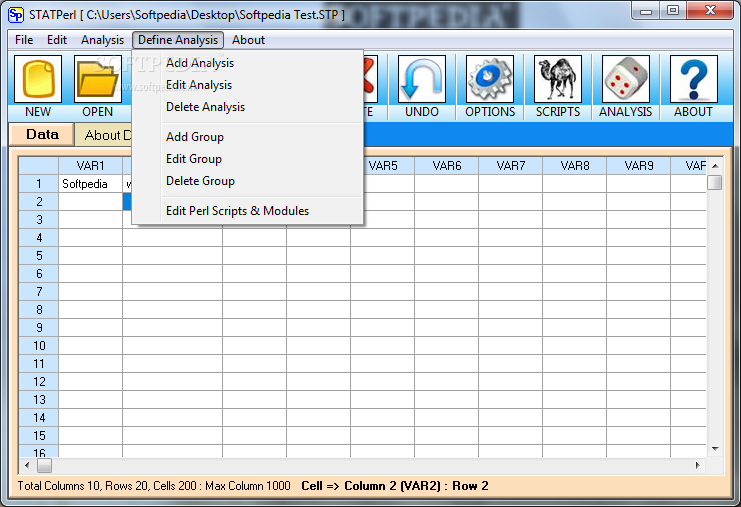Viewport: 741px width, 507px height.
Task: Select the VAR1 column header
Action: pos(90,166)
